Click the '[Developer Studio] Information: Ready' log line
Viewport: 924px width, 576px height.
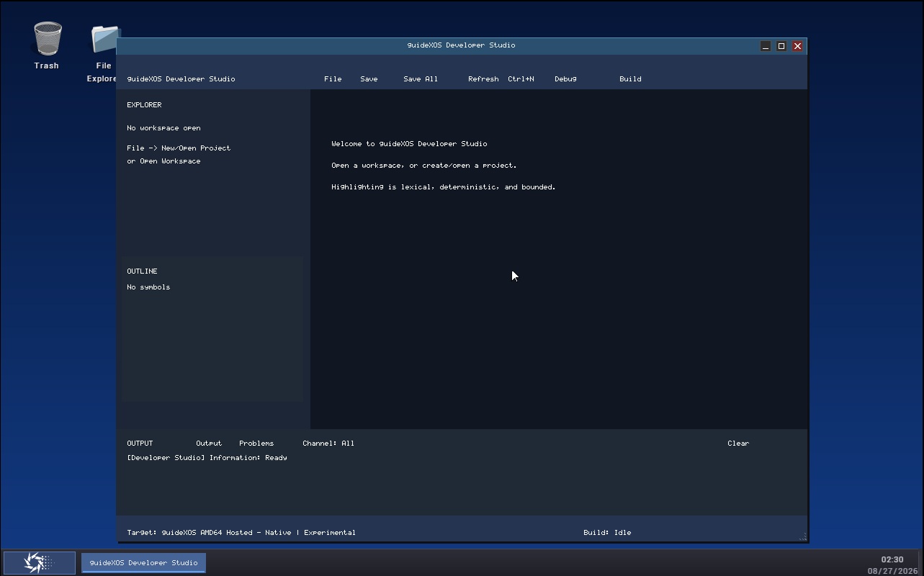pyautogui.click(x=207, y=458)
